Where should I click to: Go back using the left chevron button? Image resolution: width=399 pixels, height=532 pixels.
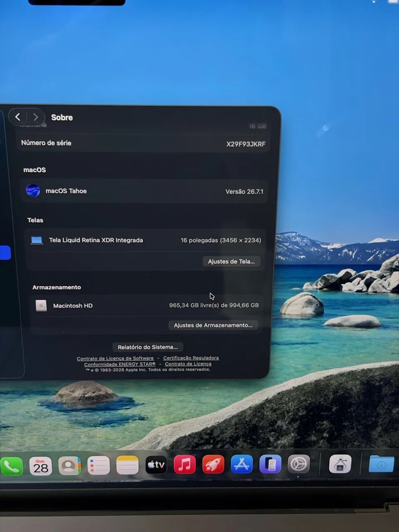(x=17, y=117)
